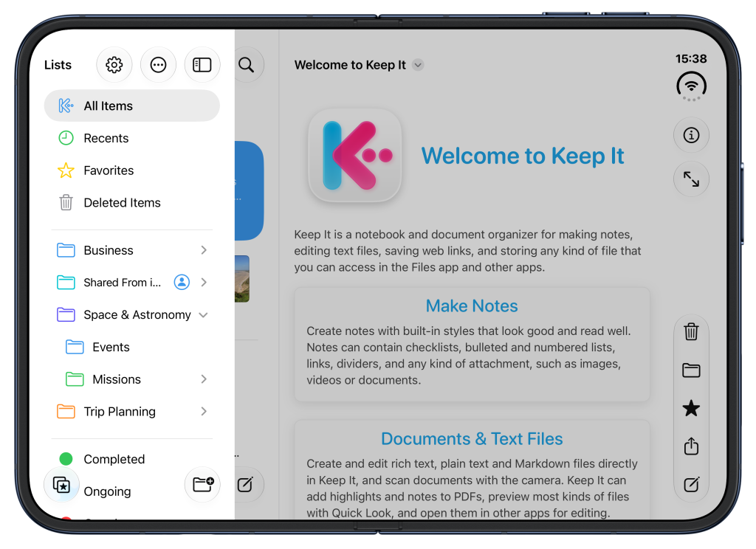Click the new saved search star icon
Viewport: 756px width, 549px height.
pos(62,484)
